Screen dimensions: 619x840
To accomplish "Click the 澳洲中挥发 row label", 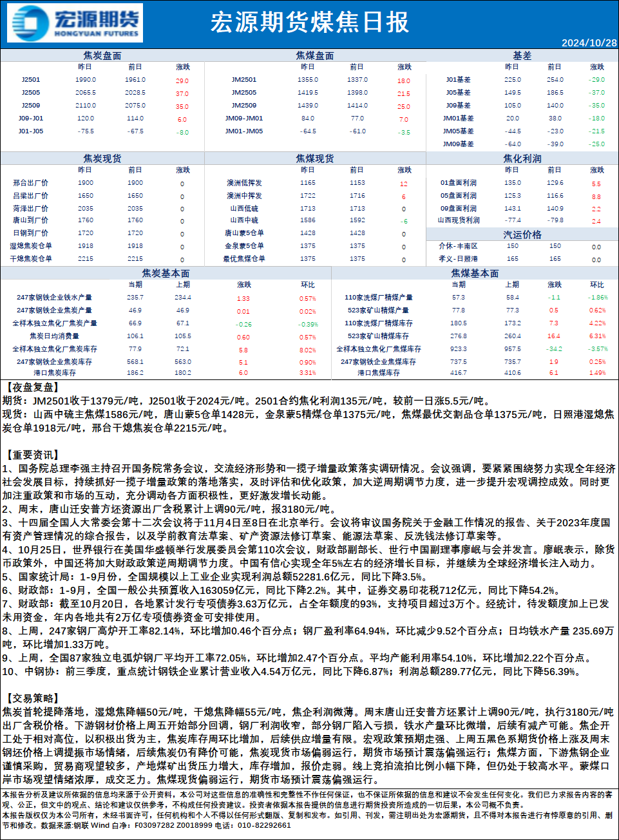I will 244,196.
